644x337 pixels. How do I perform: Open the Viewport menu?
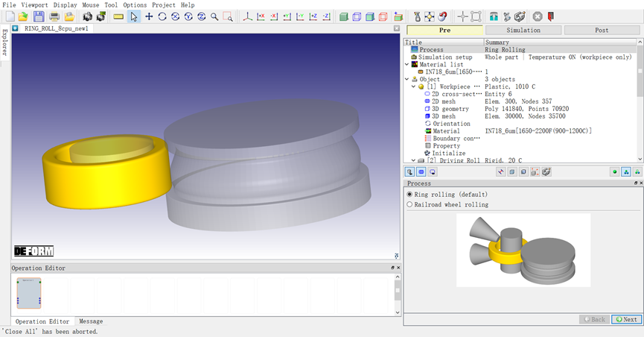click(34, 4)
